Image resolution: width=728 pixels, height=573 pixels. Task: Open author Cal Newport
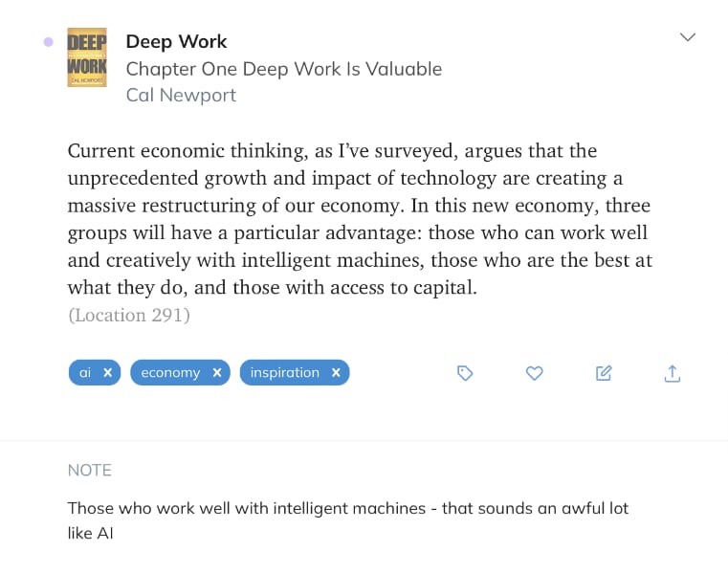pyautogui.click(x=181, y=95)
